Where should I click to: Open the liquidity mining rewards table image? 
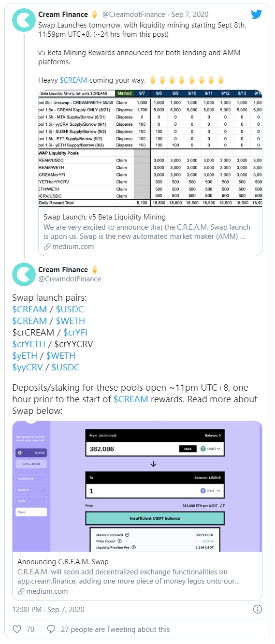(x=150, y=147)
